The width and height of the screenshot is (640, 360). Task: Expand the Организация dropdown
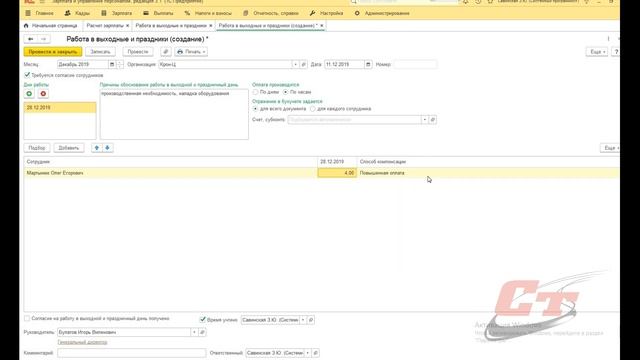coord(295,64)
